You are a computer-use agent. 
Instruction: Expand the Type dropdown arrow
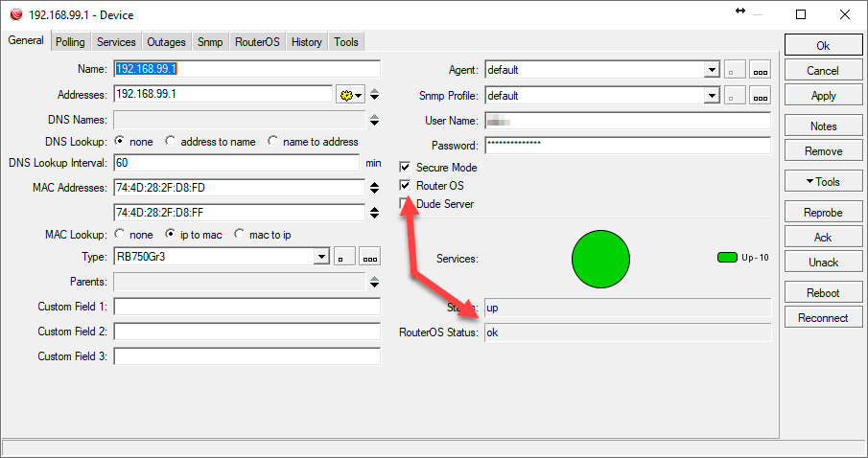[x=321, y=257]
